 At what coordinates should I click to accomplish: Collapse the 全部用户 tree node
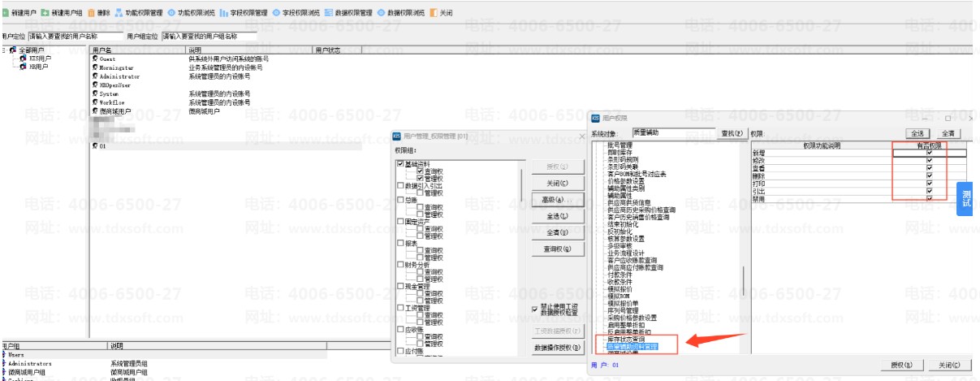tap(5, 50)
